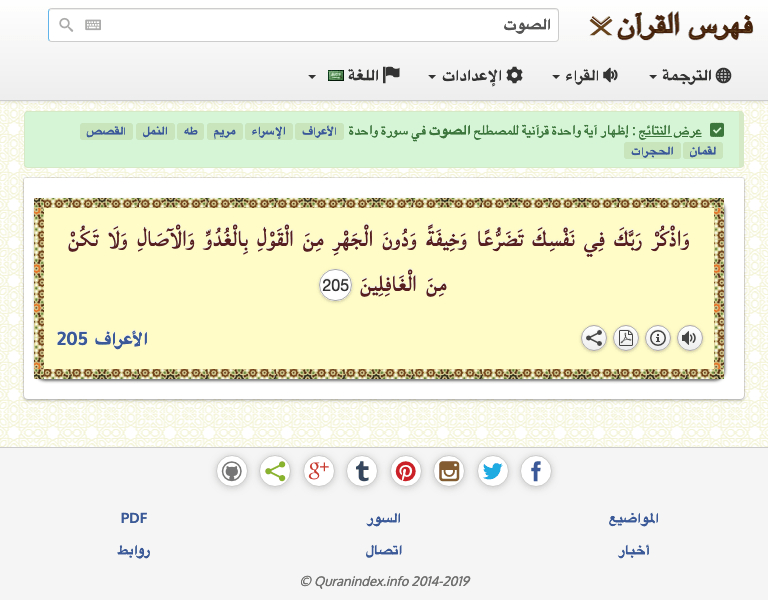768x600 pixels.
Task: Click the عرض النتائج underlined label
Action: pos(670,131)
